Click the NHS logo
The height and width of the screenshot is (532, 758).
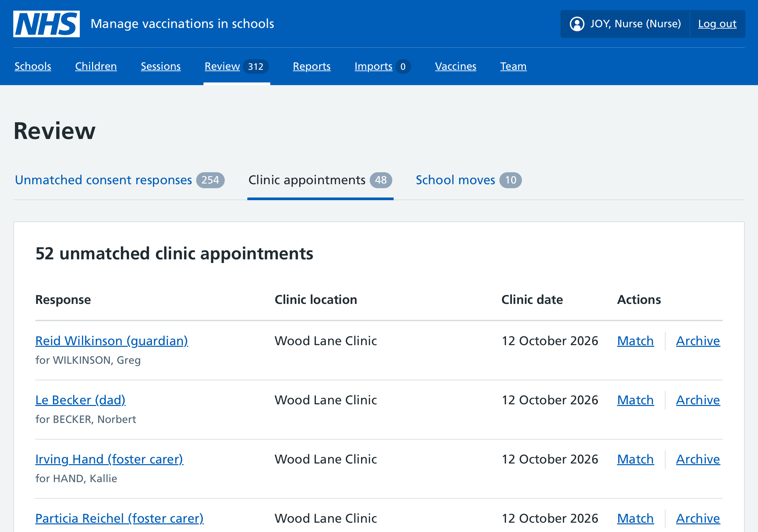coord(47,24)
